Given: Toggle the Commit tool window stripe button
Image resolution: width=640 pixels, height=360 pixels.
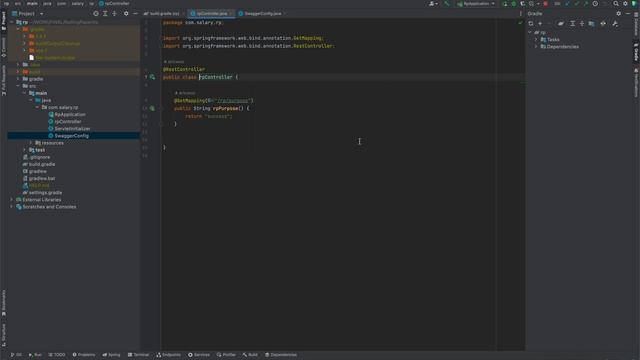Looking at the screenshot, I should pyautogui.click(x=4, y=48).
